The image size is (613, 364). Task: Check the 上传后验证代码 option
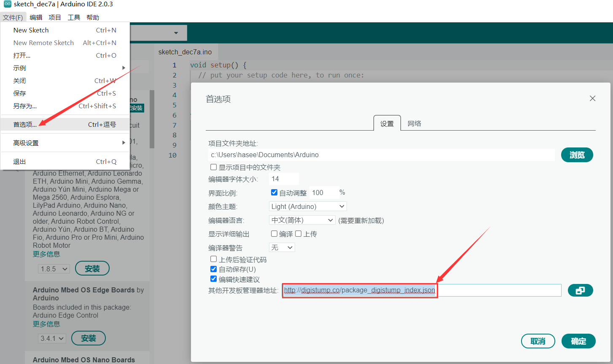click(x=214, y=259)
